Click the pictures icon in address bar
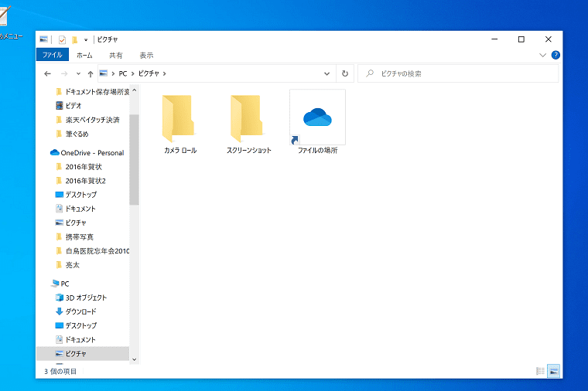Image resolution: width=588 pixels, height=391 pixels. click(104, 73)
